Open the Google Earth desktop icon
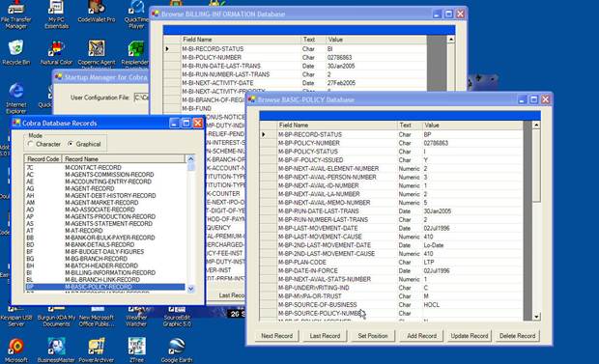 pyautogui.click(x=177, y=350)
